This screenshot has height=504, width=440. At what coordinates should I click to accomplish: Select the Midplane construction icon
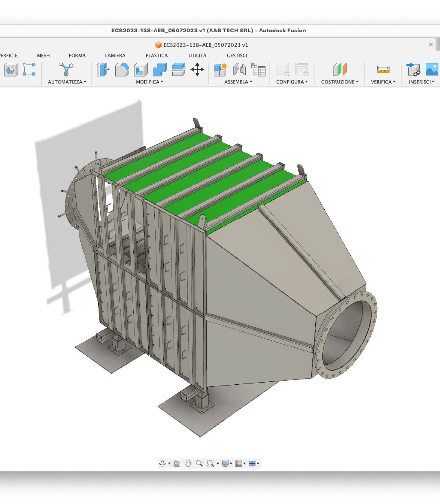click(340, 70)
